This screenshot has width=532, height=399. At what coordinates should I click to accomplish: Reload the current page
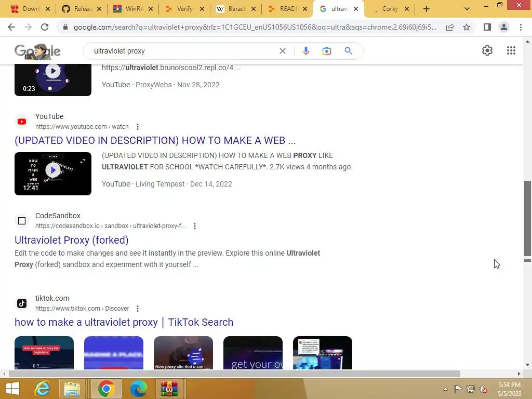(45, 27)
